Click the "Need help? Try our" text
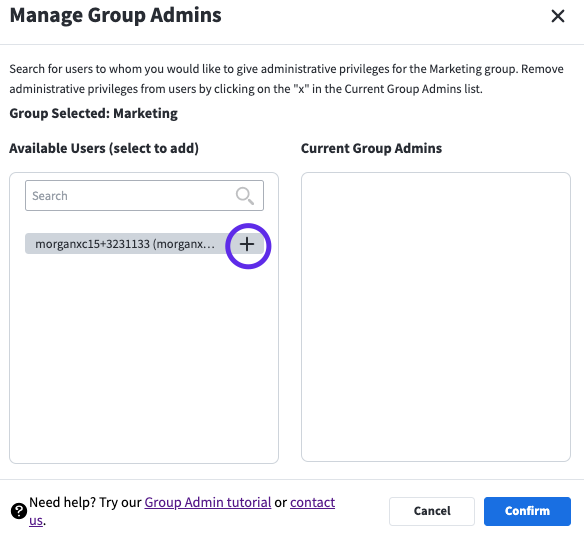The image size is (584, 541). pos(85,502)
